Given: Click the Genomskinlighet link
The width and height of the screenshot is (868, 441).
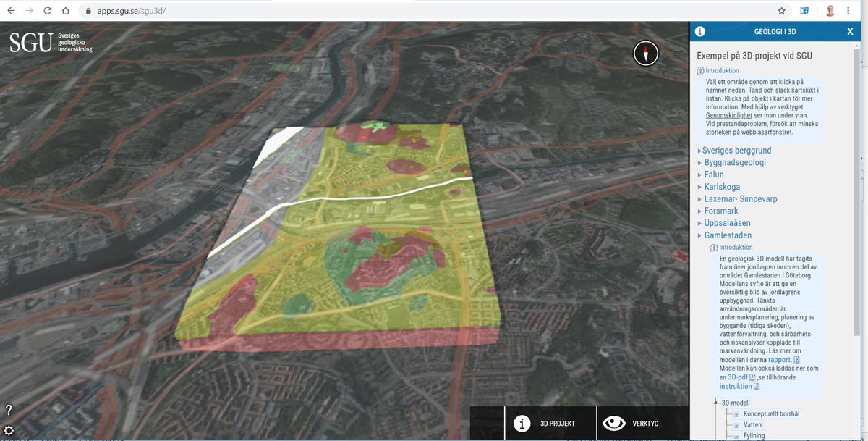Looking at the screenshot, I should click(731, 115).
